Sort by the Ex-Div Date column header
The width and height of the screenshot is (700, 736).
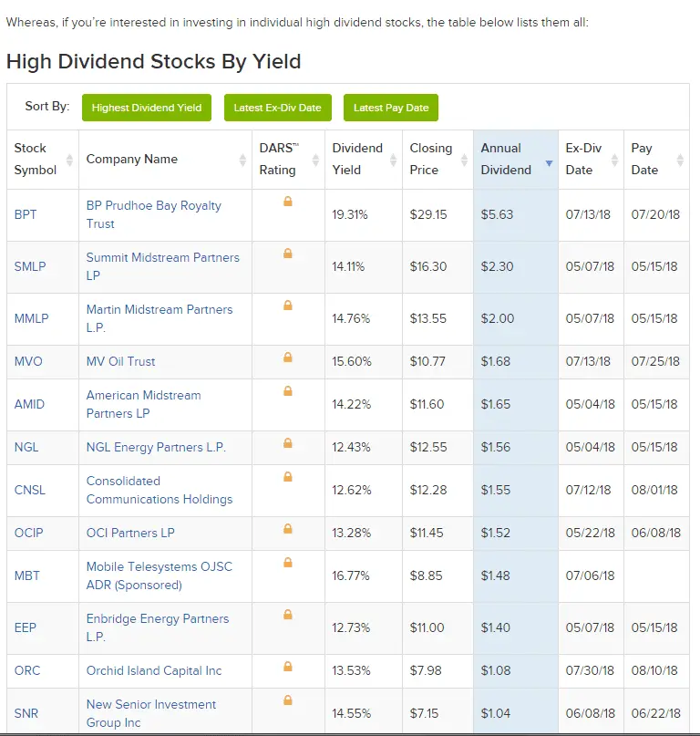pos(584,159)
